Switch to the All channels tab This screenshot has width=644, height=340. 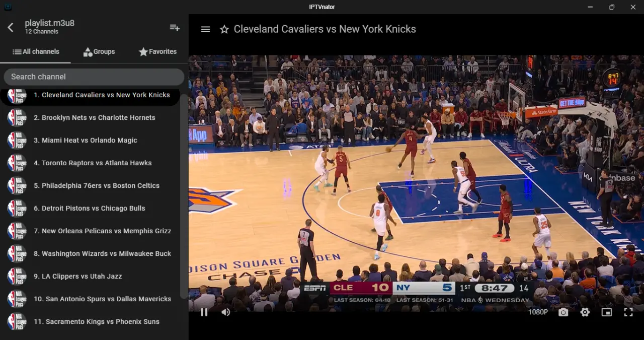point(36,51)
